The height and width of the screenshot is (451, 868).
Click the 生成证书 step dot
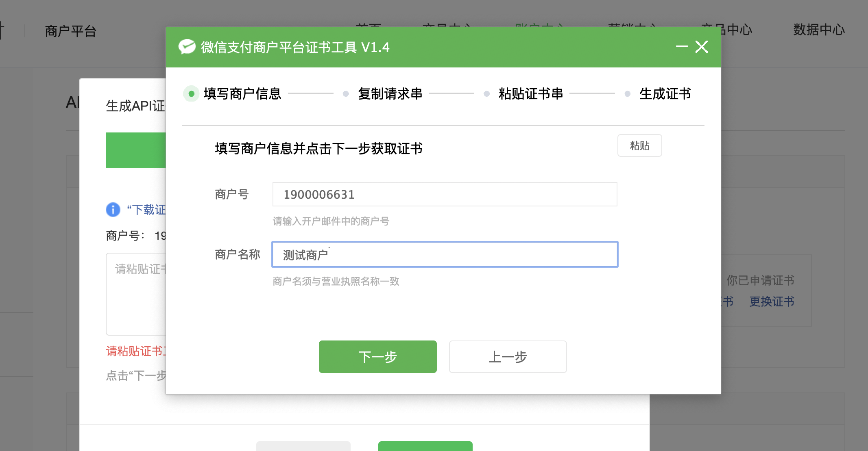[627, 94]
